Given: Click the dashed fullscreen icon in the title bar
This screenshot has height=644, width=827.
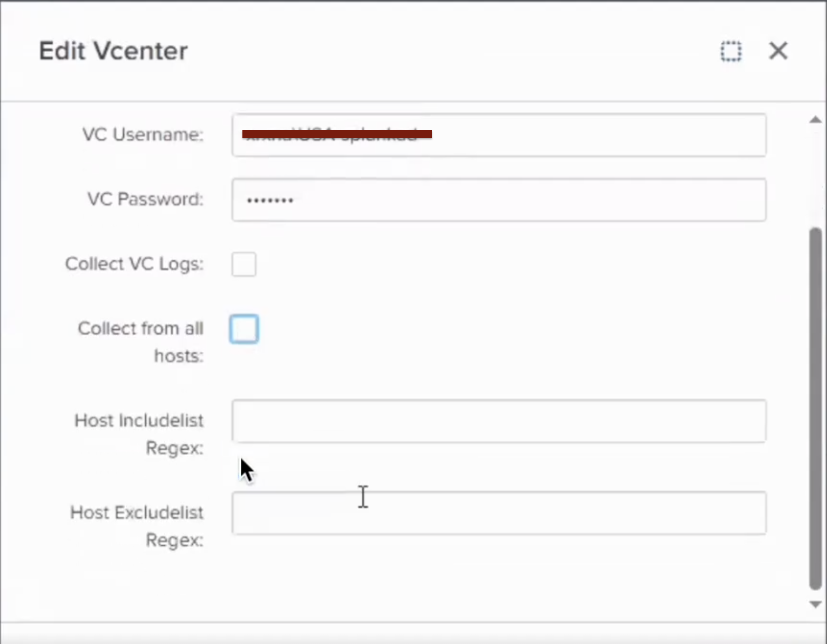Looking at the screenshot, I should click(x=731, y=51).
